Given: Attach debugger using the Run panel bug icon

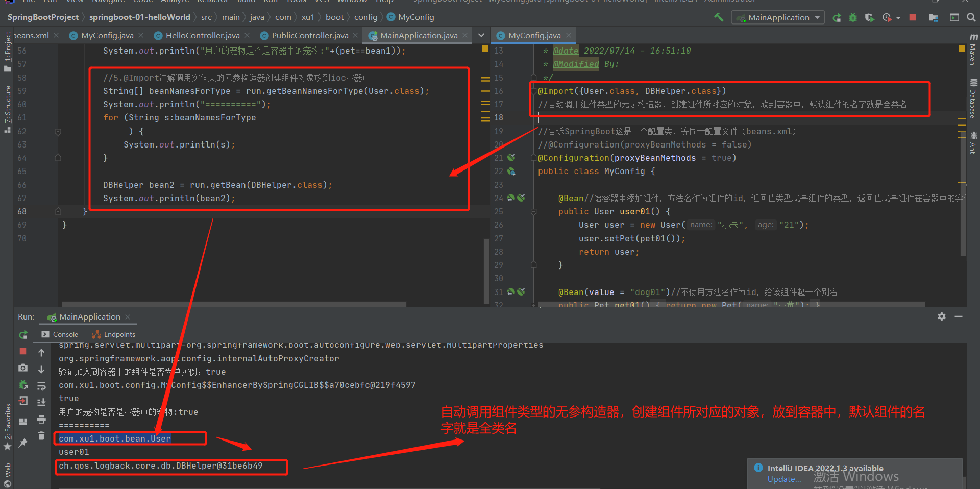Looking at the screenshot, I should click(x=23, y=384).
